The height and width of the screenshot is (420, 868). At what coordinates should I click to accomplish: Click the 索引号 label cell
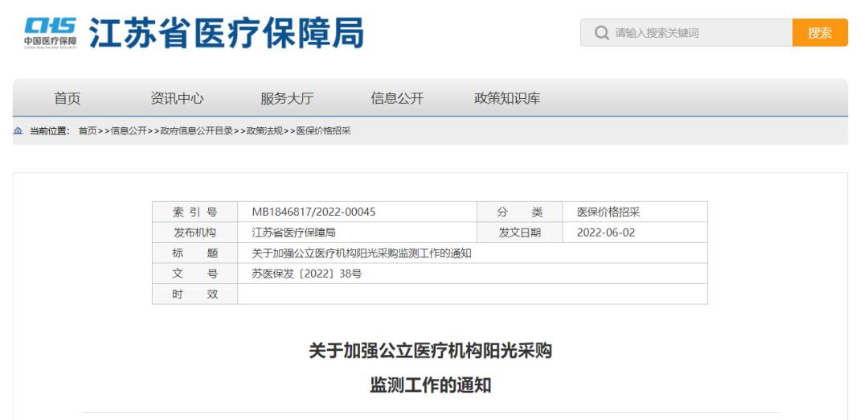(x=194, y=212)
